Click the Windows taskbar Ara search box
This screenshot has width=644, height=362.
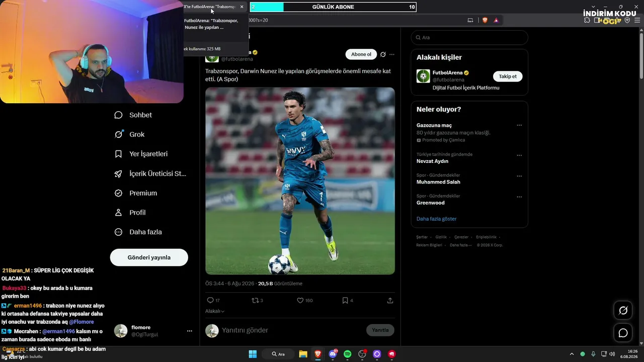[278, 354]
